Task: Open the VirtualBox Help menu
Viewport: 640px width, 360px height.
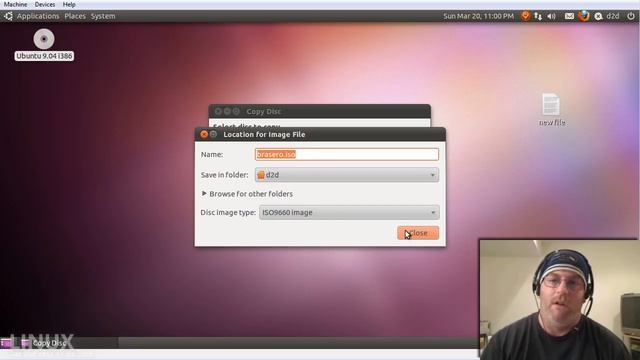Action: pyautogui.click(x=69, y=4)
